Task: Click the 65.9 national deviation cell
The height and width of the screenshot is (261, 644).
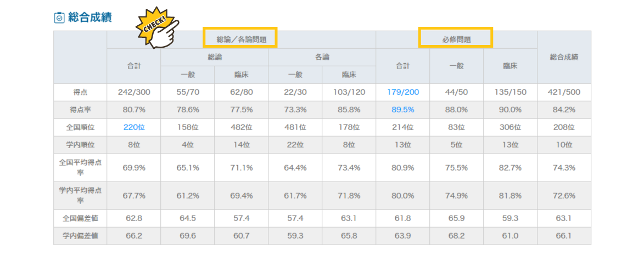Action: [457, 219]
